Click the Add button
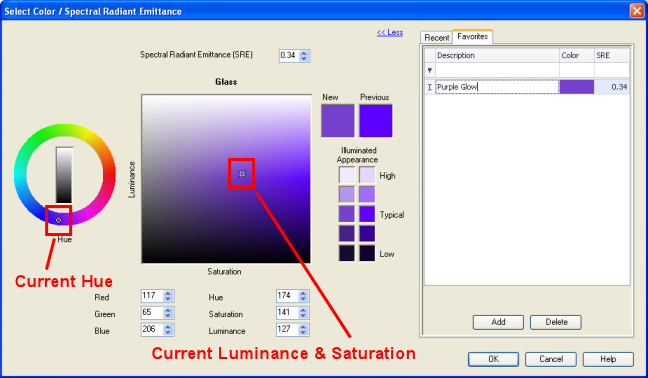Screen dimensions: 648x378 pos(498,322)
